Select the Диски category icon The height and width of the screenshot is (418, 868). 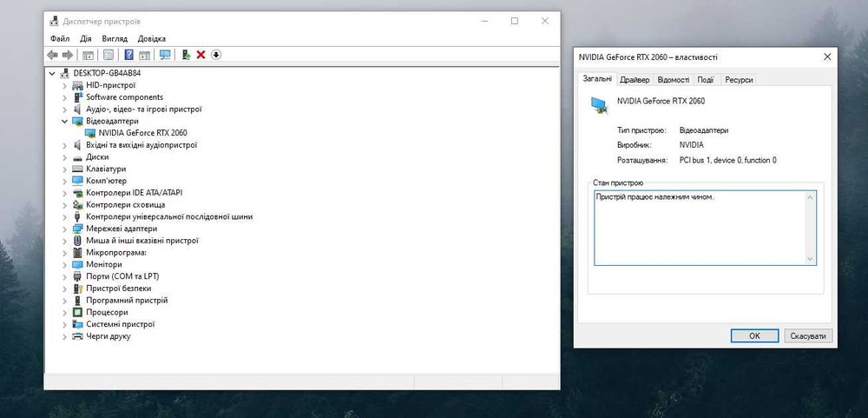(x=77, y=157)
